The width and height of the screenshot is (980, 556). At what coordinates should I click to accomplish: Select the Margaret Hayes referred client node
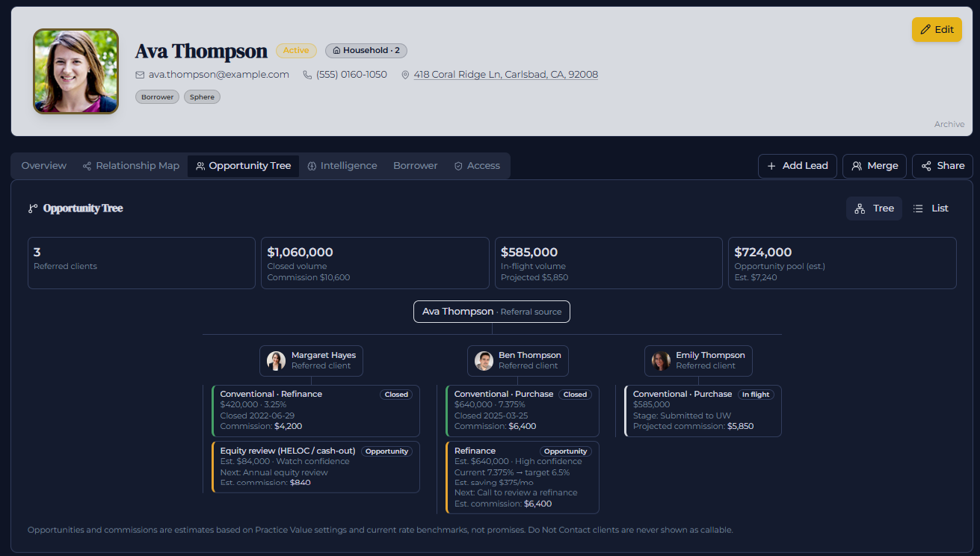pos(311,361)
